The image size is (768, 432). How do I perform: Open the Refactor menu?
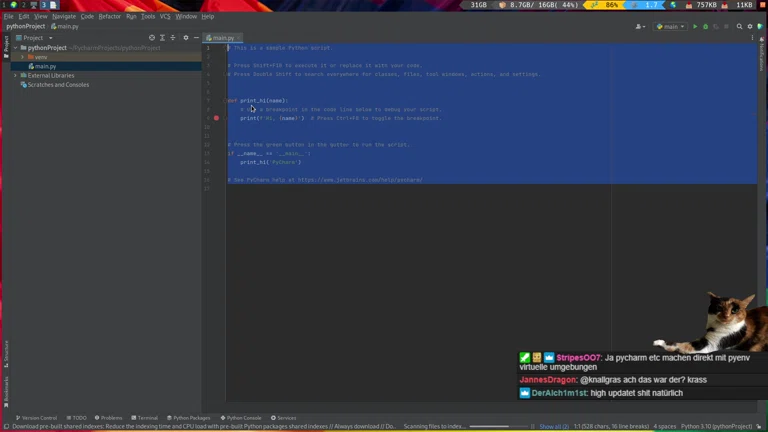point(109,16)
